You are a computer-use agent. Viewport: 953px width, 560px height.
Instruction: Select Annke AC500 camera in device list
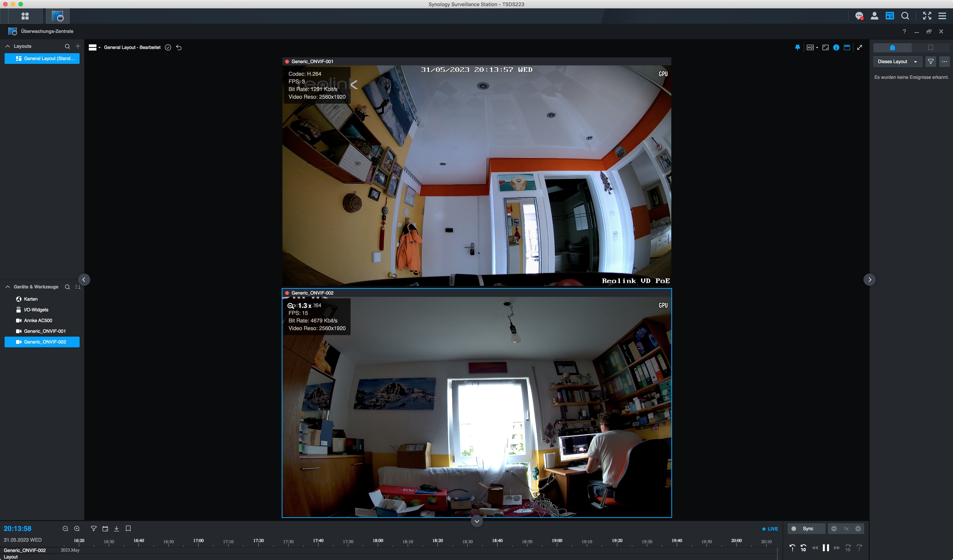tap(38, 320)
